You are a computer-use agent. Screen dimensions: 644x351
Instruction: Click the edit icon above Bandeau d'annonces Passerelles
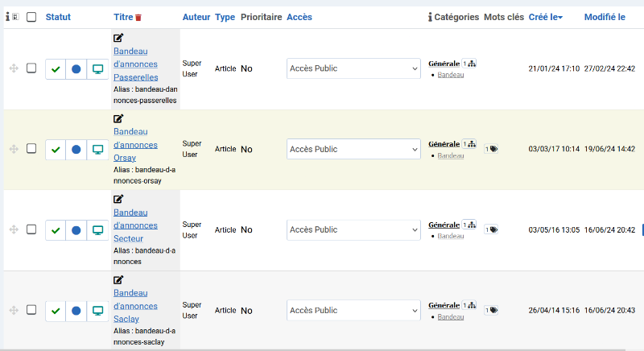click(x=118, y=38)
